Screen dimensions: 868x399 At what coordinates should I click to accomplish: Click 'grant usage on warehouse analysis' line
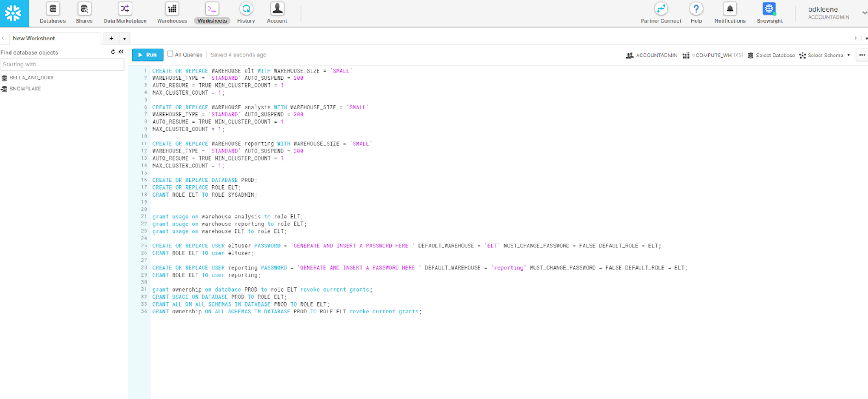point(228,217)
